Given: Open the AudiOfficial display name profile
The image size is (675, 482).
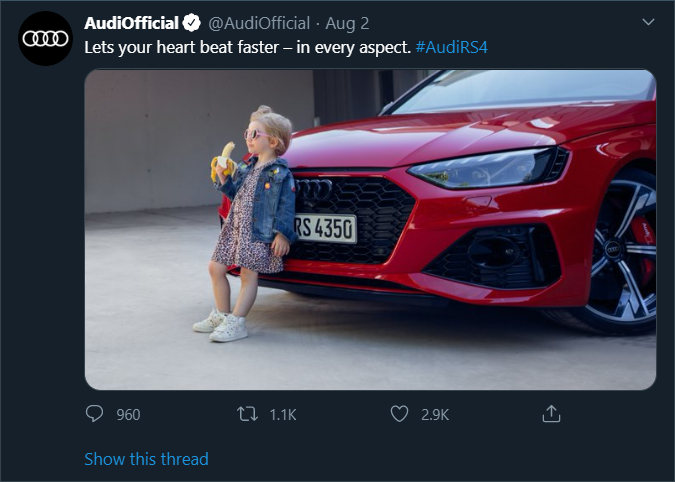Looking at the screenshot, I should click(x=131, y=23).
